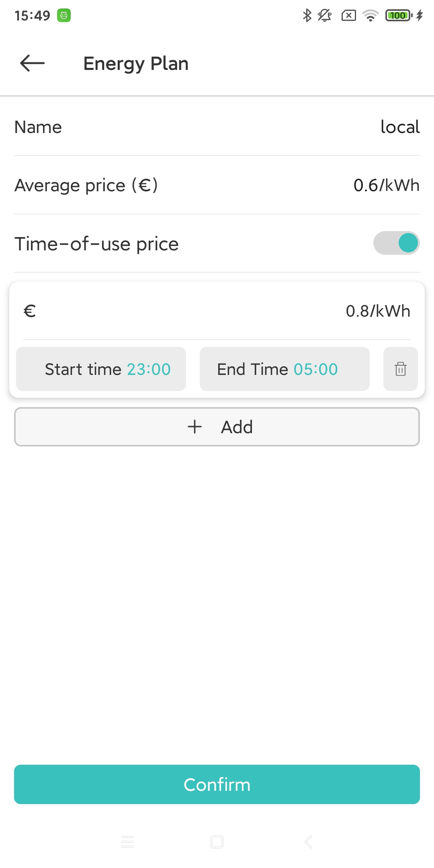Tap the battery 100 indicator

click(398, 16)
